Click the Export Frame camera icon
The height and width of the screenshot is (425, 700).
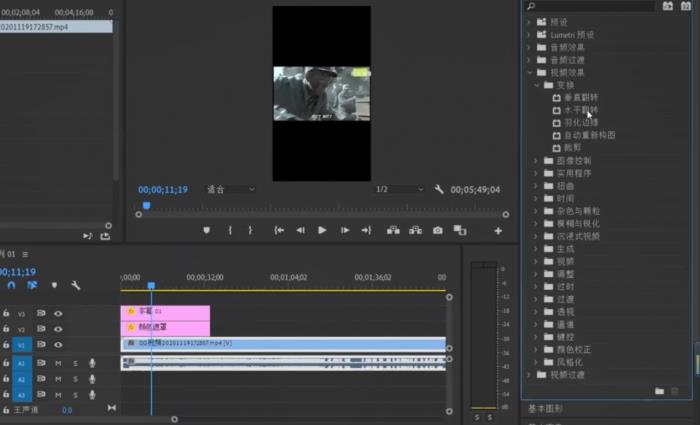point(437,230)
